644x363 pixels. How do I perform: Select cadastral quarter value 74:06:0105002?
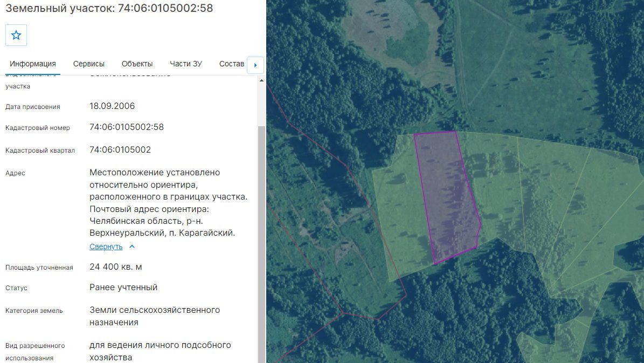pyautogui.click(x=120, y=149)
